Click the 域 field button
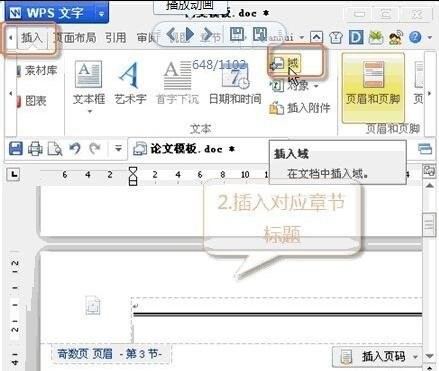 tap(287, 63)
